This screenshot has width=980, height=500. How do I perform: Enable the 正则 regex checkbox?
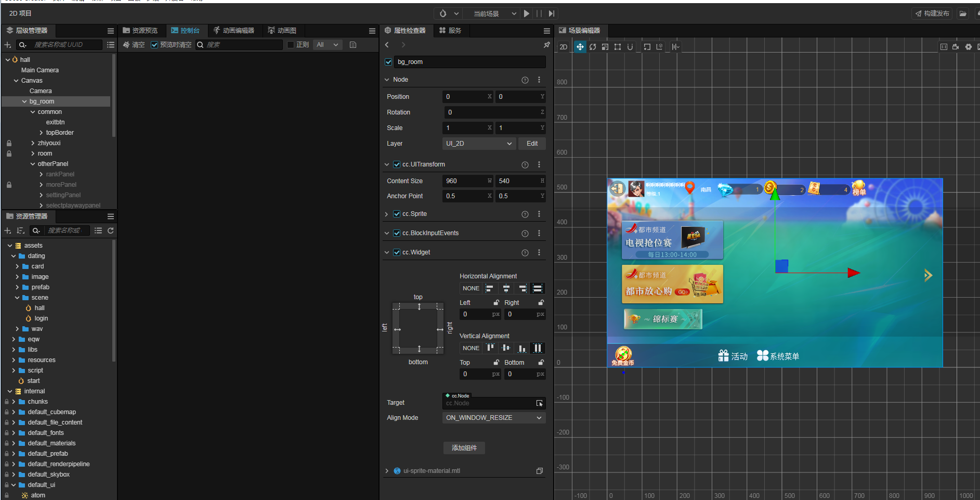[x=291, y=45]
